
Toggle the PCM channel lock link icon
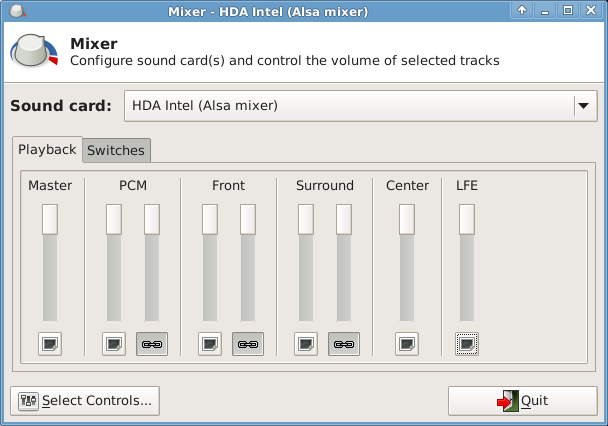point(152,344)
